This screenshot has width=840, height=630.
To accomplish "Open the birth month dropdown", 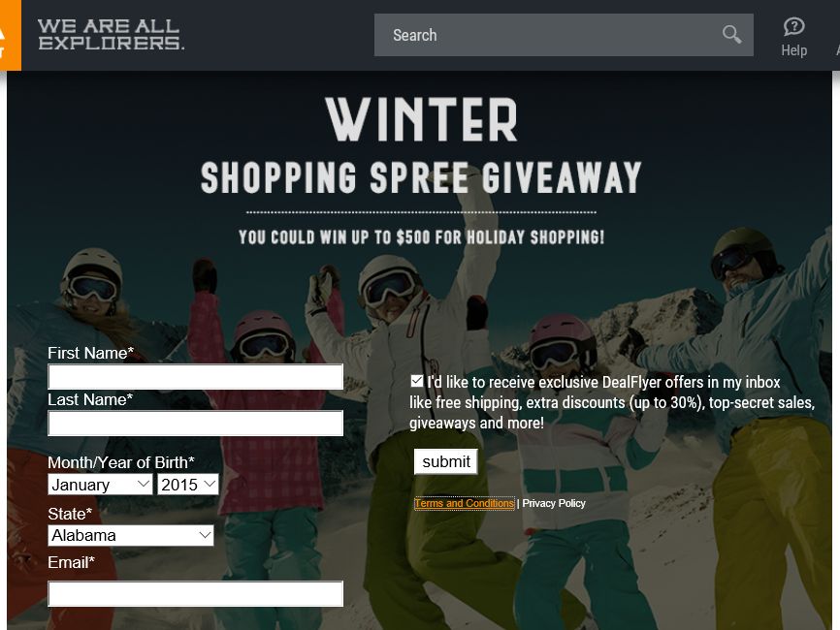I will coord(100,485).
